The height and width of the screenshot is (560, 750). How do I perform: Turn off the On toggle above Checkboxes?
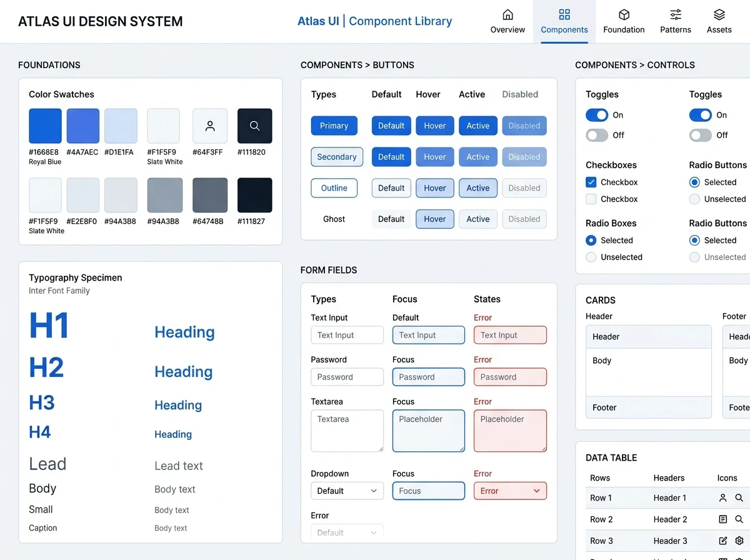[597, 115]
